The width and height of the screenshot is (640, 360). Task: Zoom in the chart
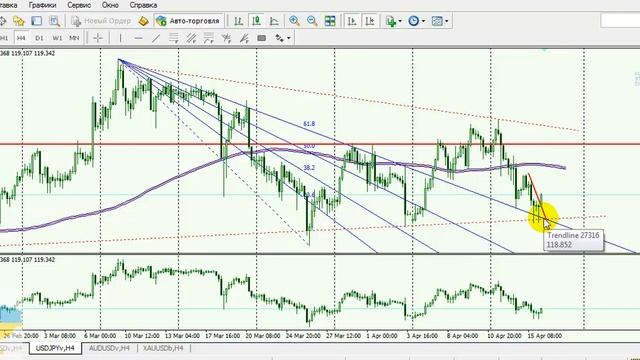[294, 21]
